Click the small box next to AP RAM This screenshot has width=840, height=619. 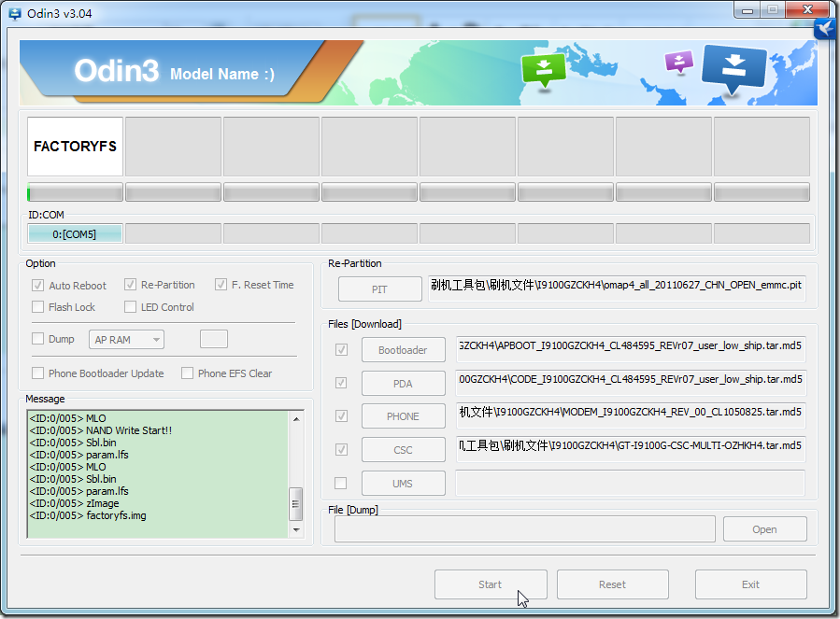tap(214, 339)
